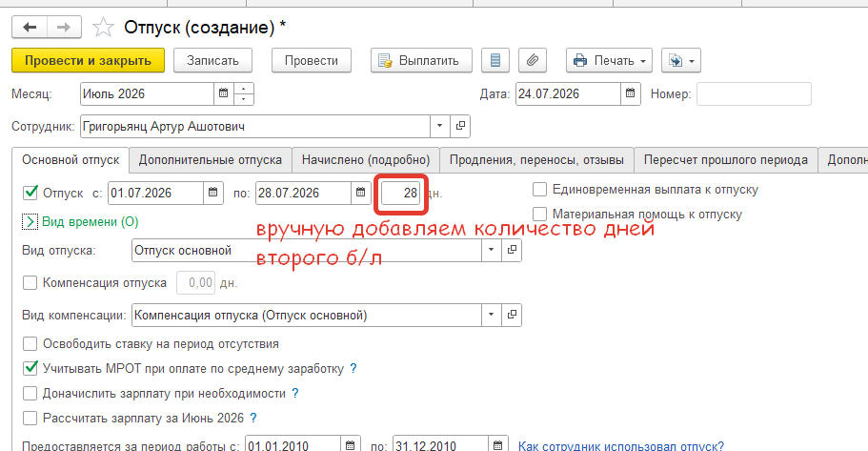
Task: Open the document movements report icon
Action: click(495, 60)
